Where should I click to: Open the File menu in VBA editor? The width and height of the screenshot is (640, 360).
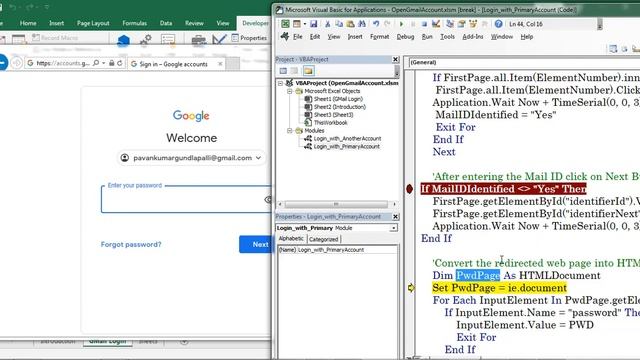[298, 37]
